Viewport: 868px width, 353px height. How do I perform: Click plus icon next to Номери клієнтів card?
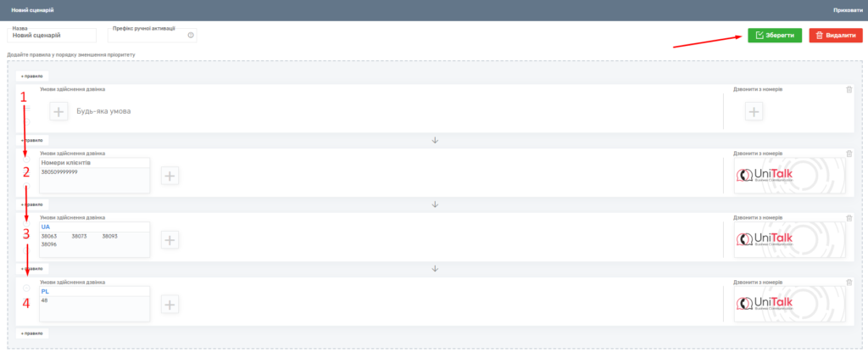click(170, 176)
